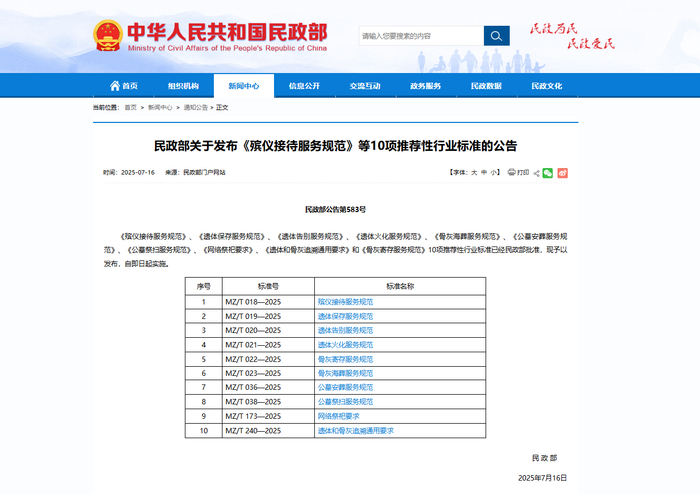This screenshot has width=700, height=494.
Task: Open the print icon
Action: tap(512, 172)
